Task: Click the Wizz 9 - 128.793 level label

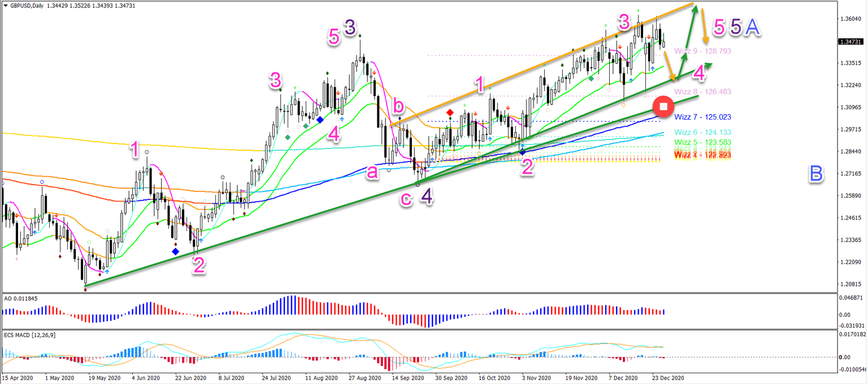Action: [x=701, y=51]
